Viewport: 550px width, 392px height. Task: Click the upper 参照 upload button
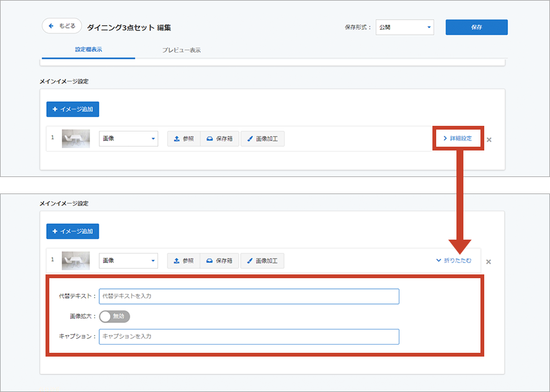tap(183, 138)
